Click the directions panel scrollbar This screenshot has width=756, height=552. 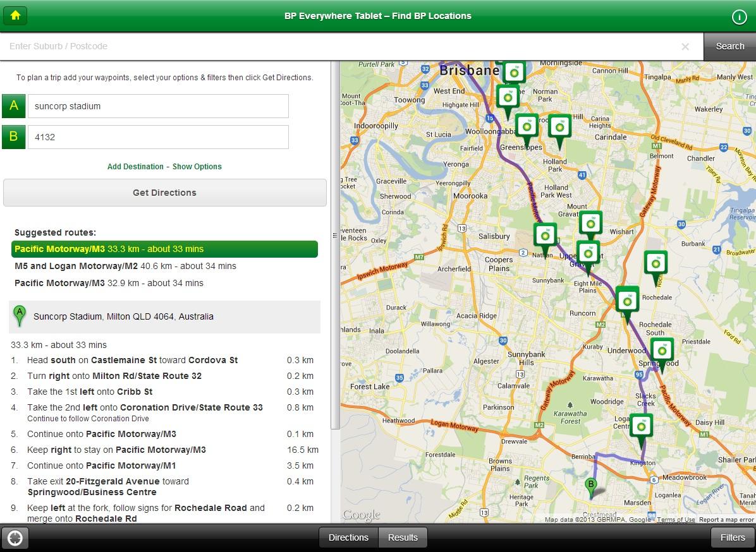(336, 244)
